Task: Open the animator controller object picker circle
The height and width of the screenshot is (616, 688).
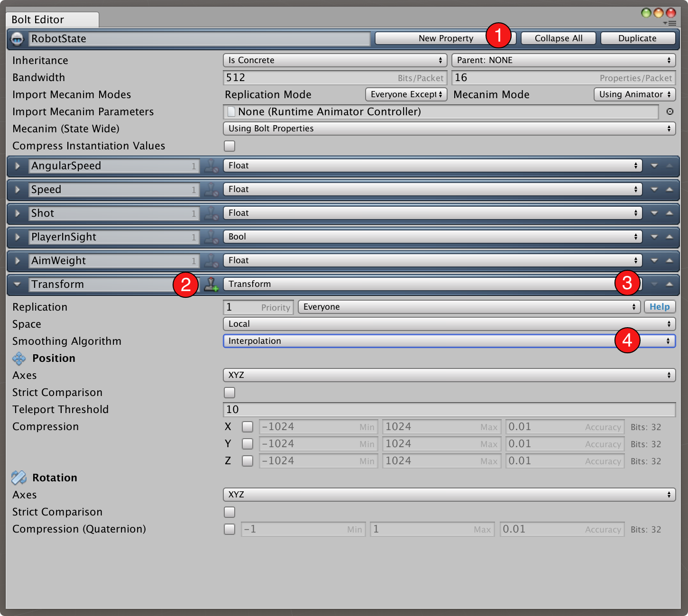Action: [x=670, y=111]
